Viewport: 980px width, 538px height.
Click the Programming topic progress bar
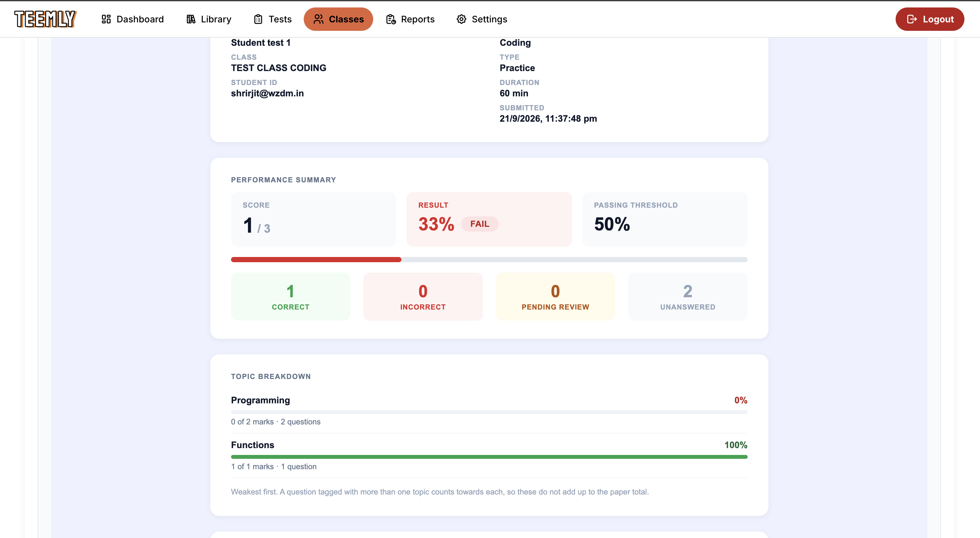click(x=489, y=412)
